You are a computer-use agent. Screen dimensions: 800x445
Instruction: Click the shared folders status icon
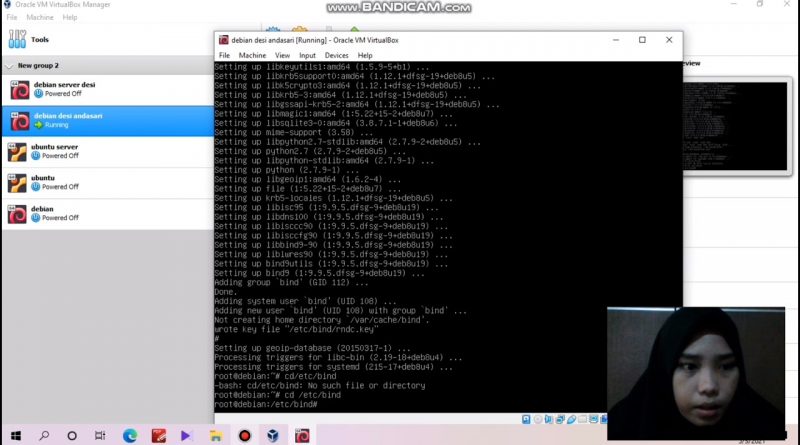[x=582, y=419]
